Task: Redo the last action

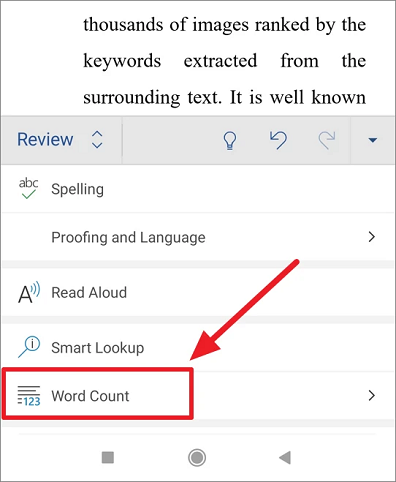Action: pos(327,140)
